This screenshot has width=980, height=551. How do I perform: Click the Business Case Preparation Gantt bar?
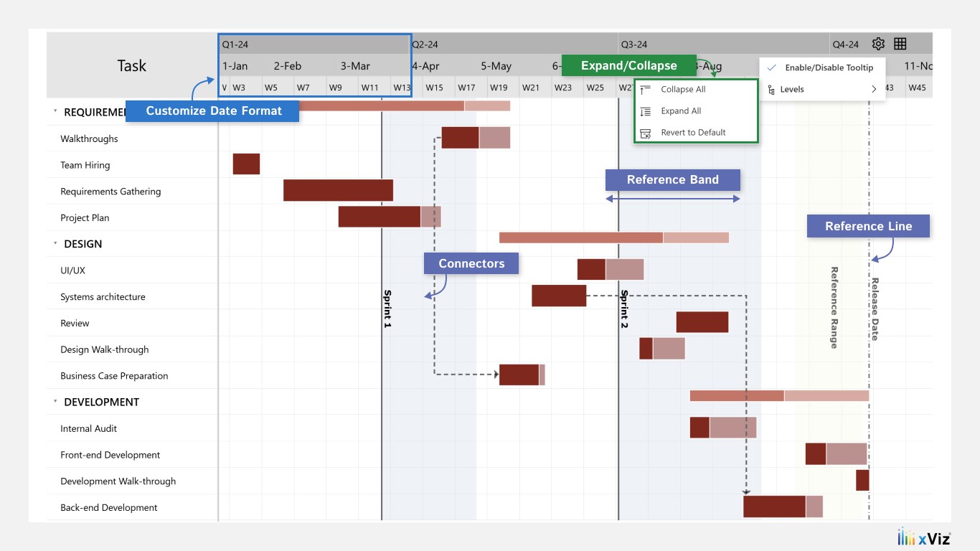point(522,375)
